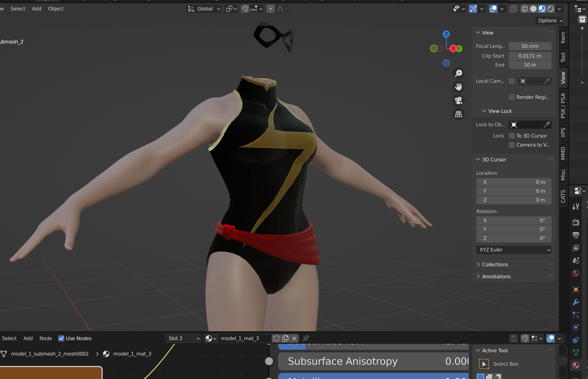
Task: Select Slot 3 material slot dropdown
Action: (x=183, y=338)
